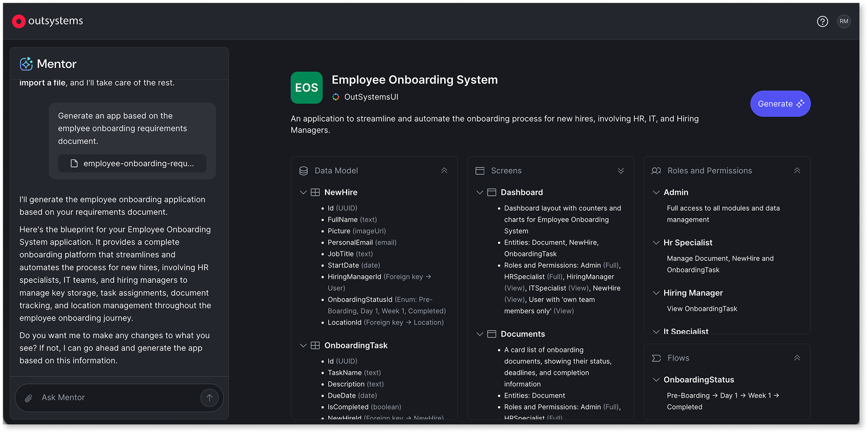Collapse the Hiring Manager role
Viewport: 868px width, 433px height.
point(656,293)
